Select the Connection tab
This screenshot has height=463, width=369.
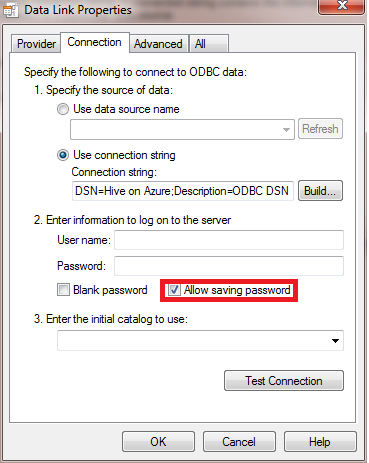coord(95,42)
